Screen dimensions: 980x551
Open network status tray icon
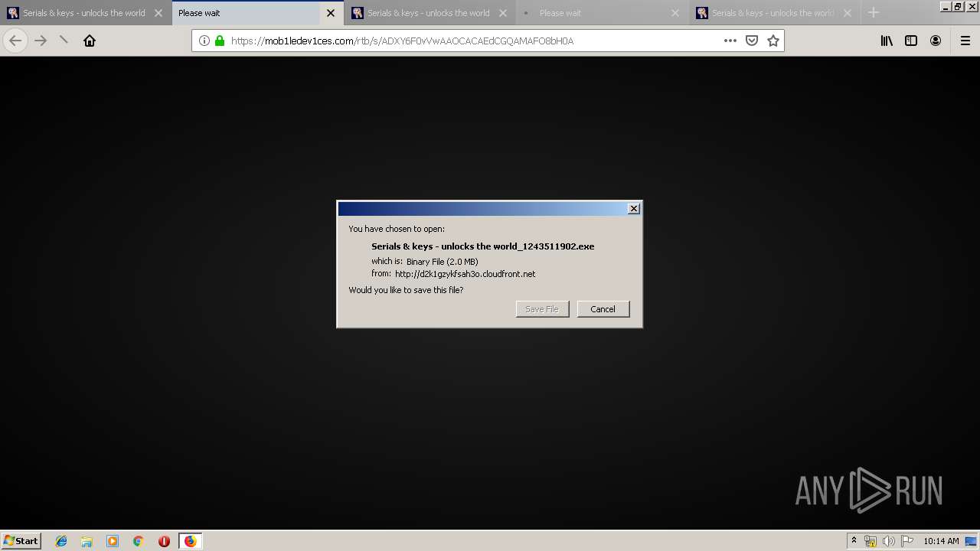(x=871, y=541)
